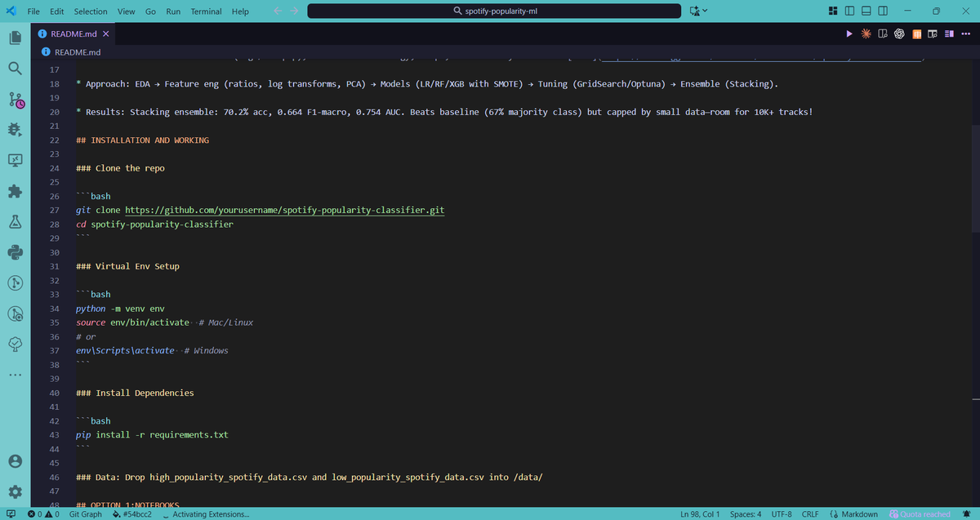Click the #54bcc2 color status item
Screen dimensions: 980x520
click(131, 514)
